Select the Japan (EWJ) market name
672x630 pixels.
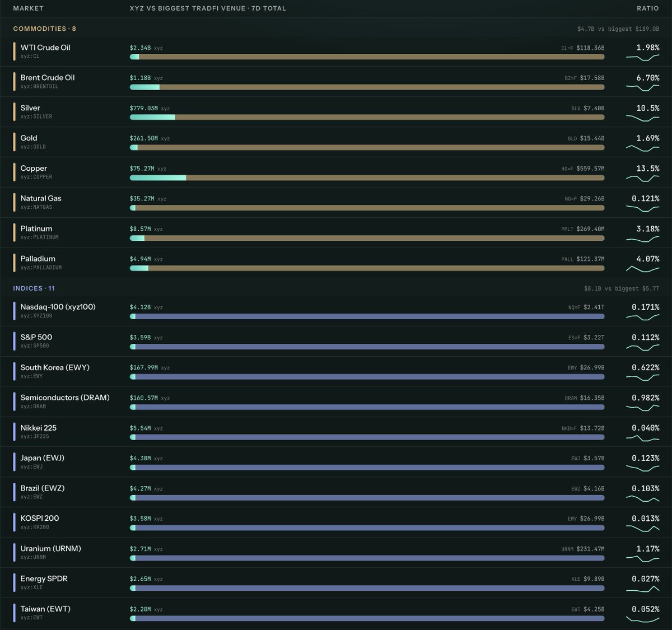coord(43,458)
